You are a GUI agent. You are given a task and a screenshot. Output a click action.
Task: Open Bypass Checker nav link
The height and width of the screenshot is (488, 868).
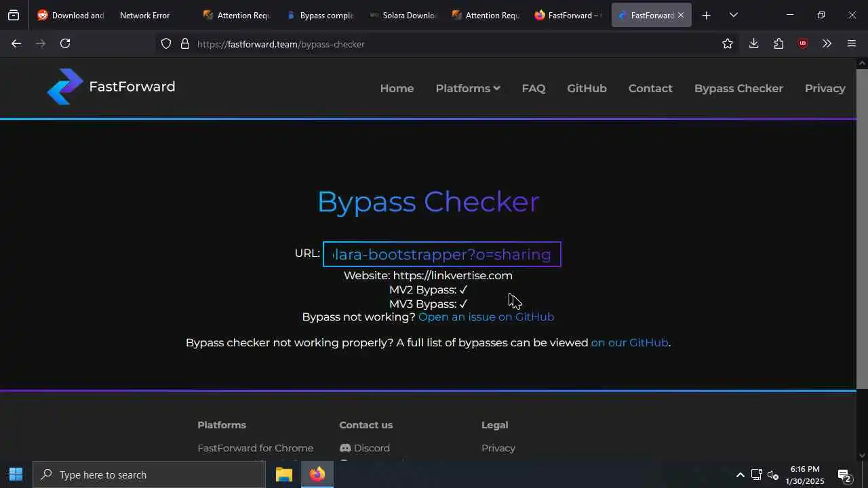pos(738,88)
